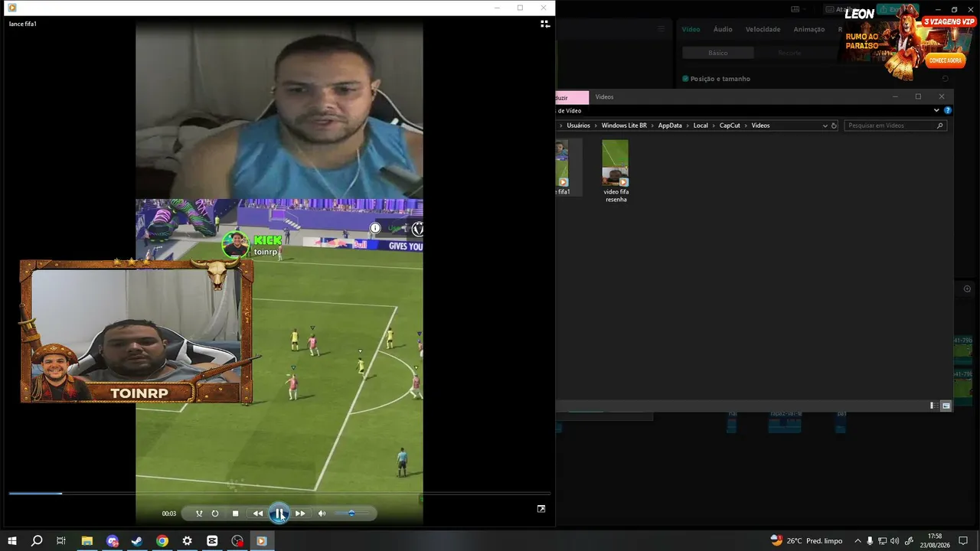Open Steam from the taskbar

pos(137,541)
